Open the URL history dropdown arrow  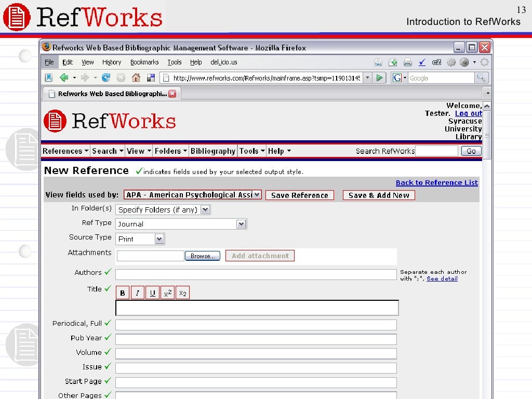pos(367,78)
